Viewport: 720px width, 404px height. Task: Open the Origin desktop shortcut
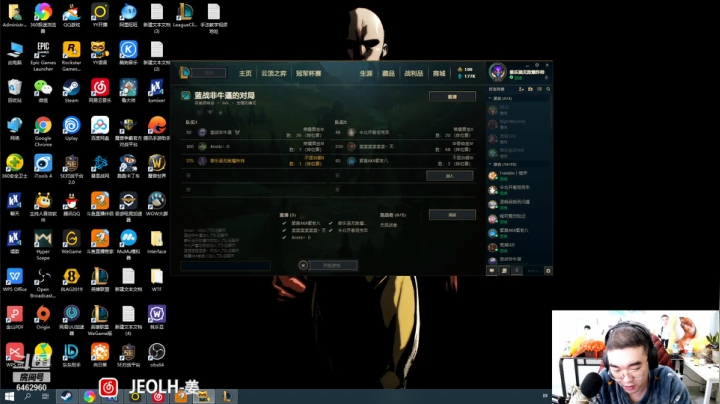coord(43,317)
